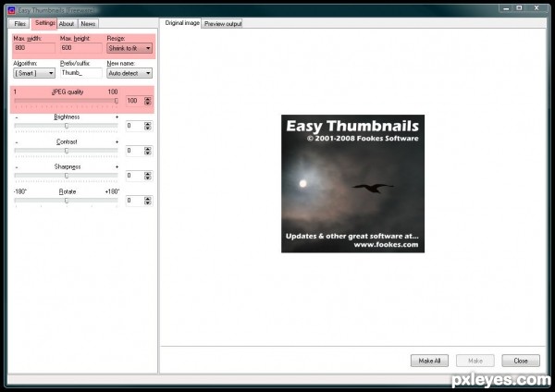Click the Make All button
The width and height of the screenshot is (555, 392).
tap(429, 361)
